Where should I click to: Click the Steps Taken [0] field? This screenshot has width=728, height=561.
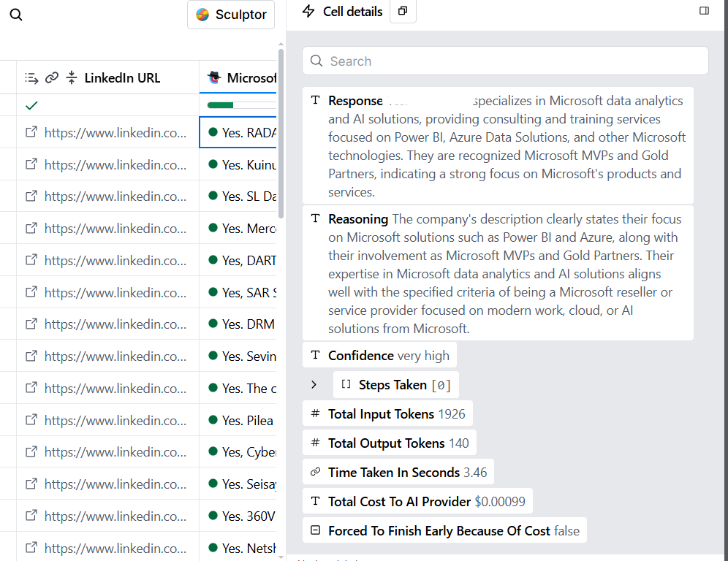tap(395, 385)
